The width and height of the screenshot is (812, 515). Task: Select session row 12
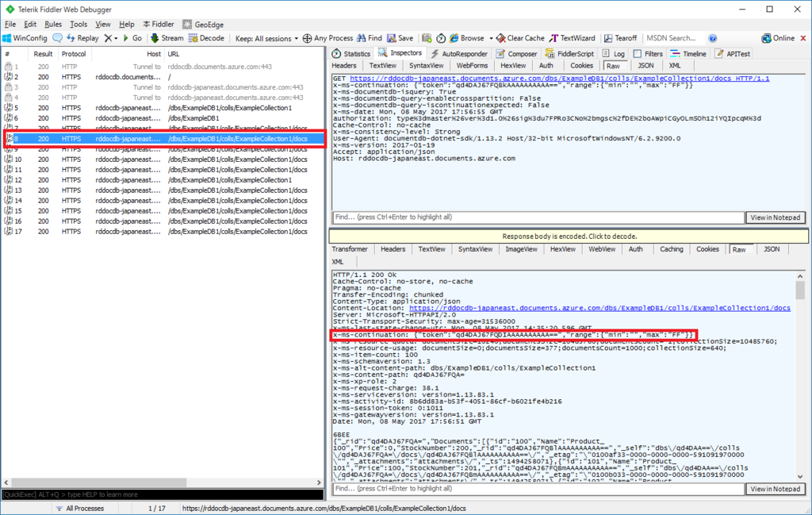tap(162, 180)
